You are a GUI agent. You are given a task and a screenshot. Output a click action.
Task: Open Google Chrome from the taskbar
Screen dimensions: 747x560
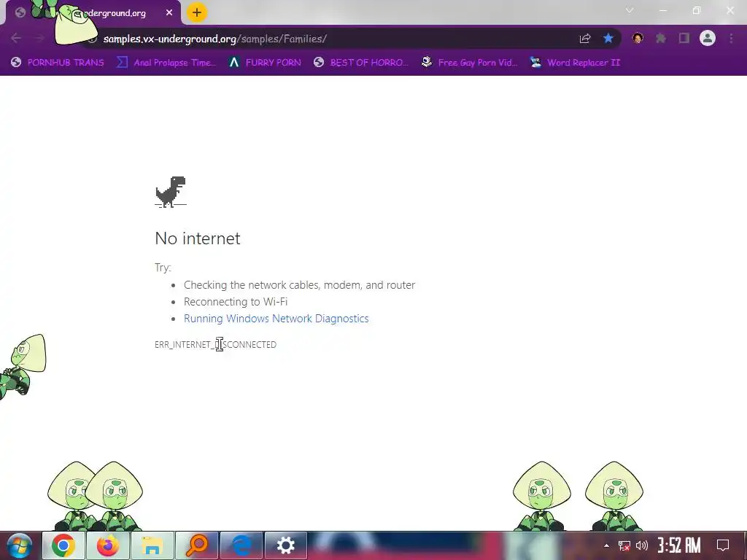[x=63, y=545]
